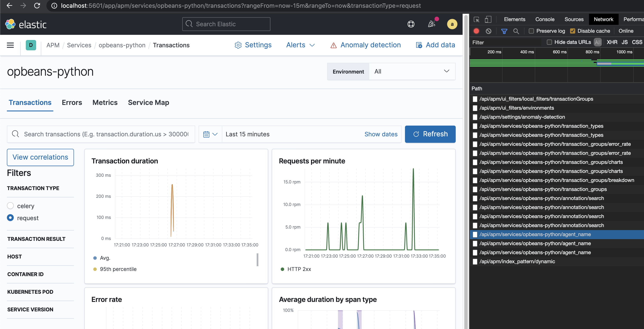This screenshot has height=329, width=644.
Task: Open opbeans-python breadcrumb link
Action: tap(122, 45)
